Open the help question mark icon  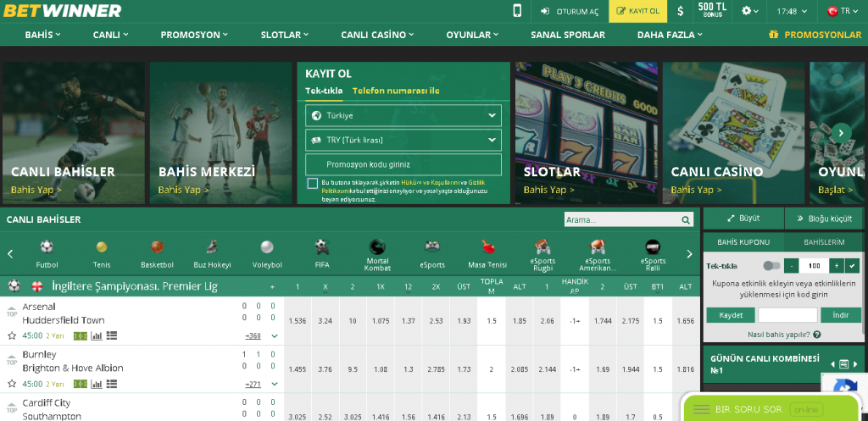817,334
